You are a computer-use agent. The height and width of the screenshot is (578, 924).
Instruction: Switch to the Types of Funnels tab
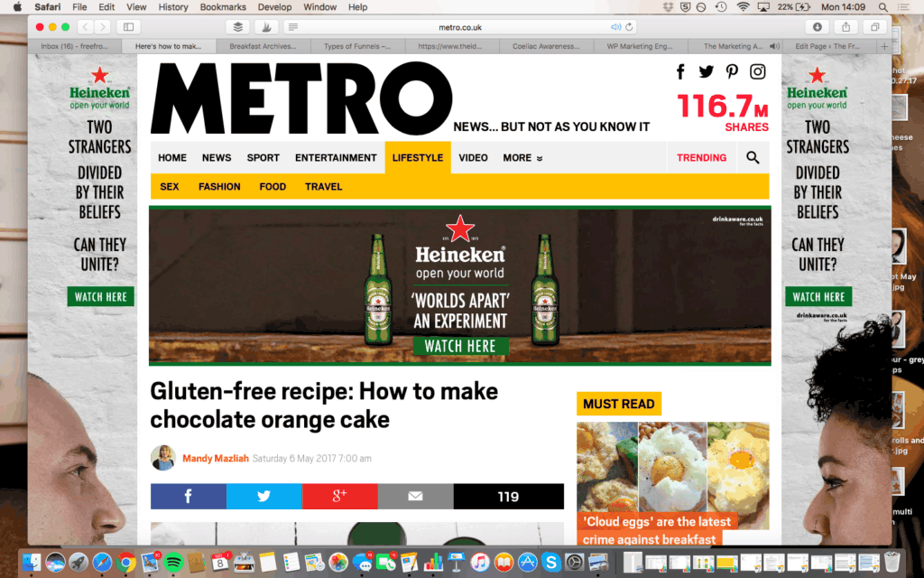pyautogui.click(x=357, y=46)
